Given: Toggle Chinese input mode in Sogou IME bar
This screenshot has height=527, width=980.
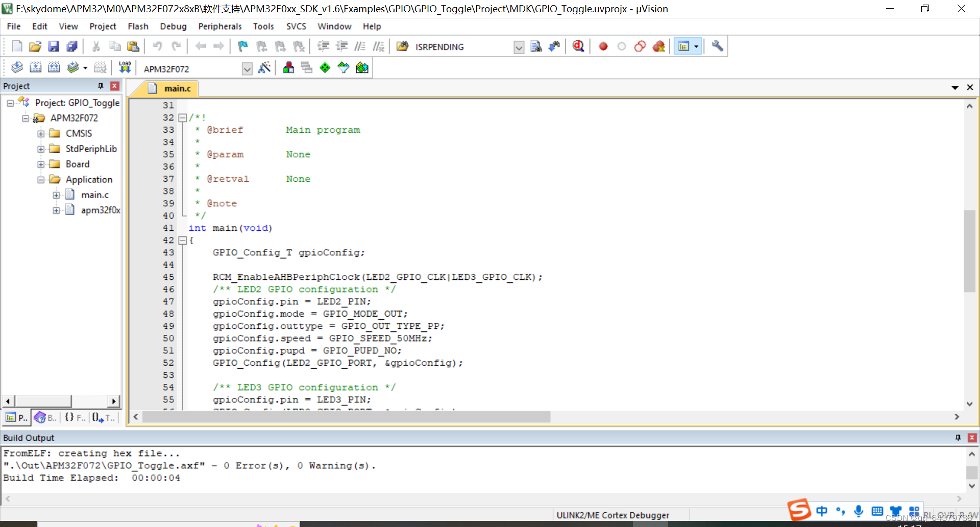Looking at the screenshot, I should [822, 511].
